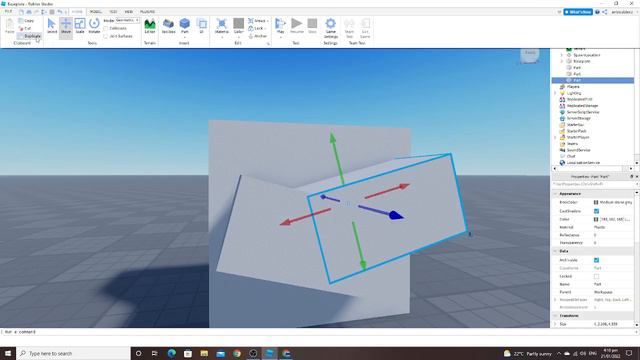640x360 pixels.
Task: Click the Play test button
Action: pyautogui.click(x=280, y=27)
